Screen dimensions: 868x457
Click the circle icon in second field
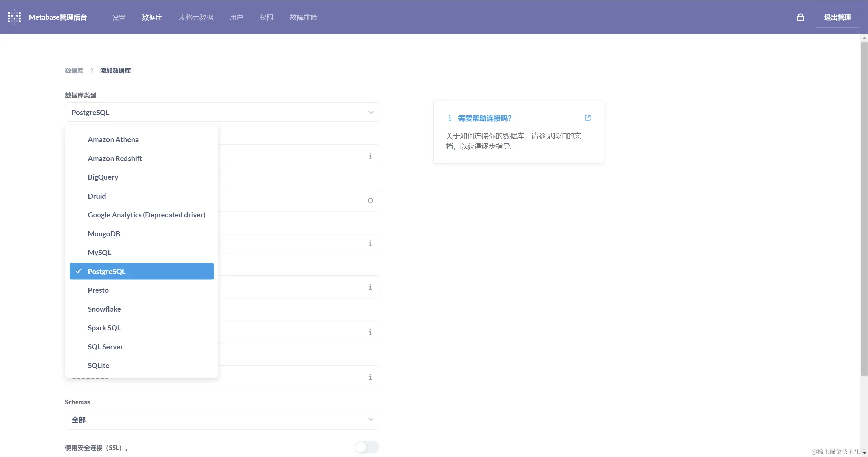point(370,201)
